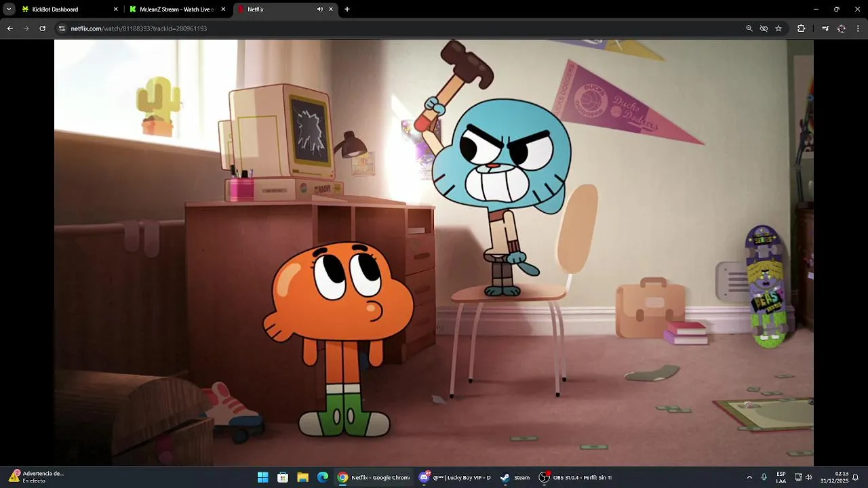Click the netflix.com address bar URL
The image size is (868, 488).
[139, 28]
